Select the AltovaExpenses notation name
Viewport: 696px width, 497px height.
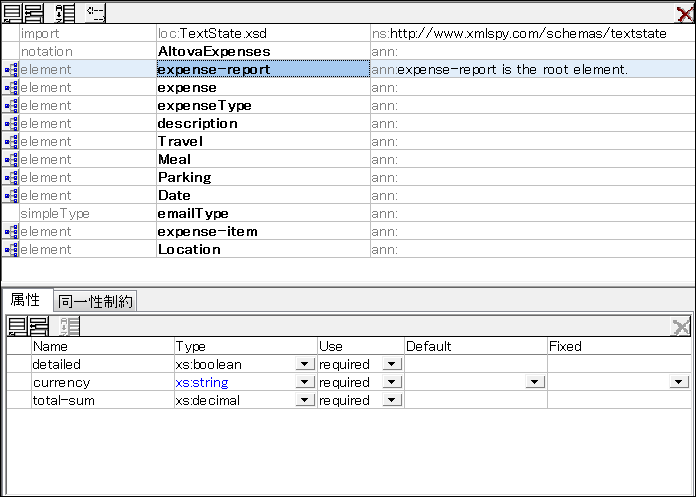(263, 51)
